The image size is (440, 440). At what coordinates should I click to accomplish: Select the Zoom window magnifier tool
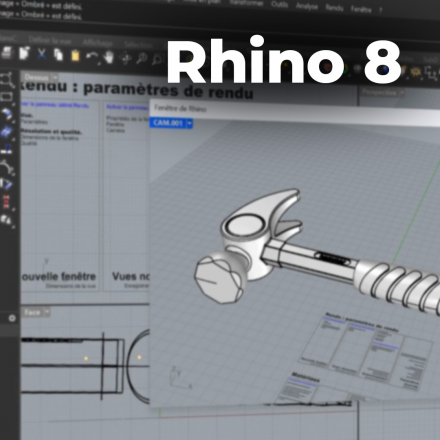(x=157, y=59)
